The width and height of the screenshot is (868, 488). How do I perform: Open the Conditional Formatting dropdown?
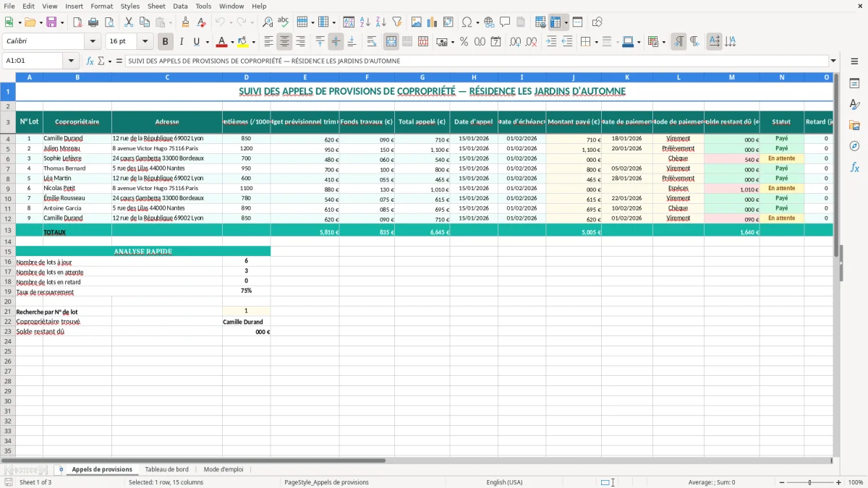pyautogui.click(x=663, y=42)
